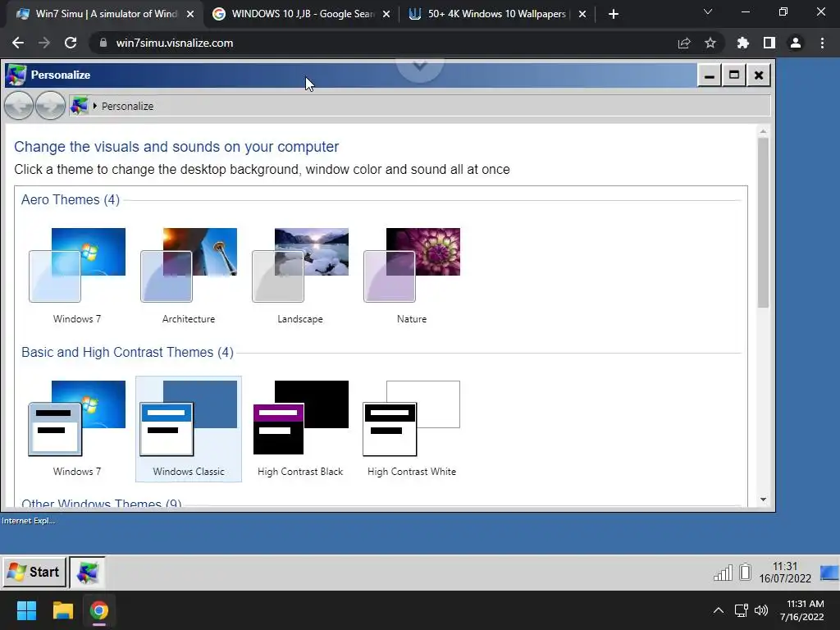Click the host network tray icon

(741, 610)
